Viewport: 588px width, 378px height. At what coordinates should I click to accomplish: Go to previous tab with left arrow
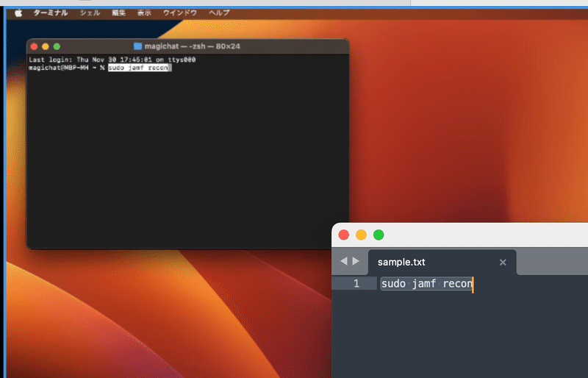pyautogui.click(x=344, y=261)
